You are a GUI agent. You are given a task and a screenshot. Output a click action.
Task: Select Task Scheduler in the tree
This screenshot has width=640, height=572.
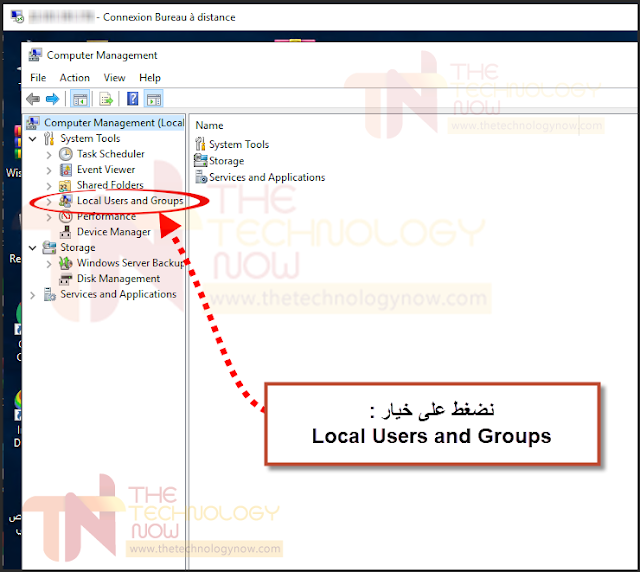click(111, 154)
